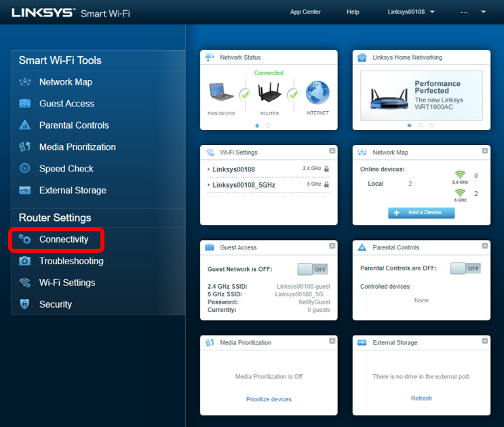Click the Add a Device button
Viewport: 504px width, 427px height.
pos(421,213)
